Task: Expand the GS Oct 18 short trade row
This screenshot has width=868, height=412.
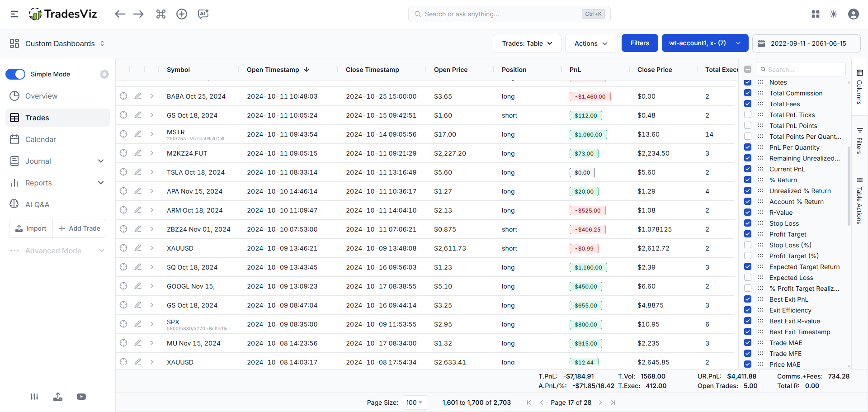Action: [152, 115]
